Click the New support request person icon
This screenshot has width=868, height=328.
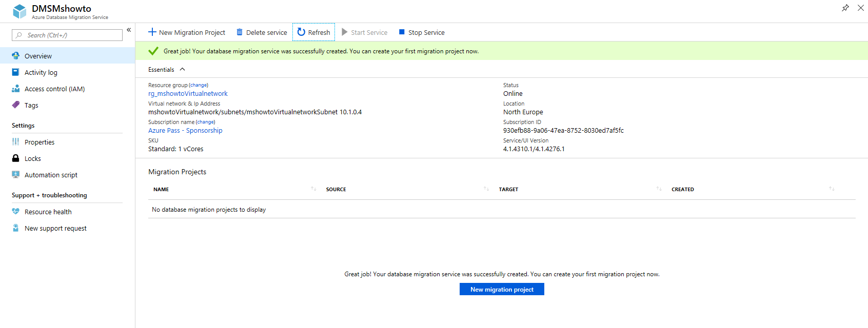pos(16,228)
